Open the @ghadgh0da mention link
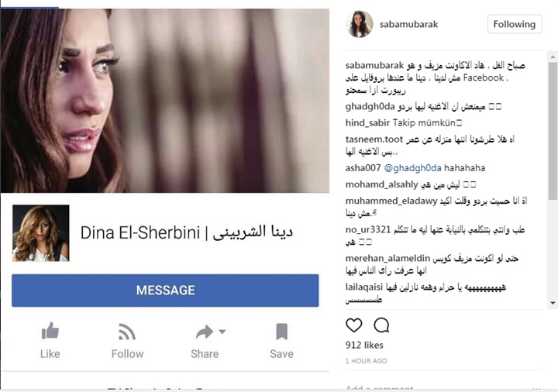This screenshot has height=392, width=558. 413,168
